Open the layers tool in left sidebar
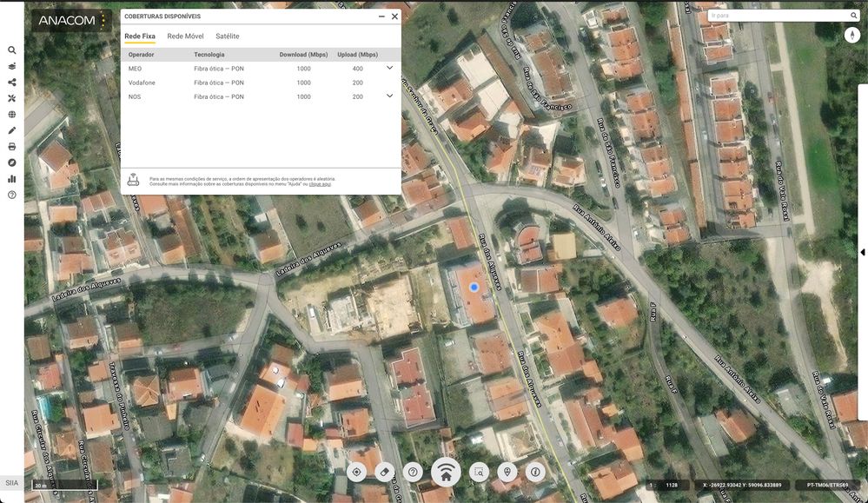Viewport: 868px width, 503px height. [x=12, y=66]
